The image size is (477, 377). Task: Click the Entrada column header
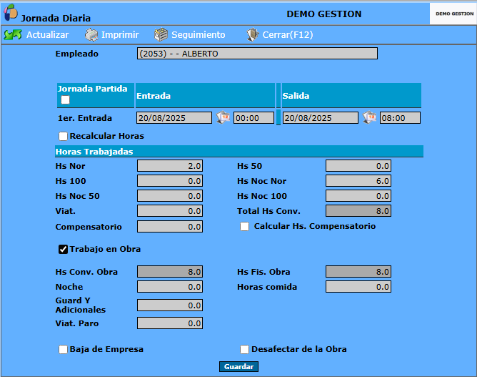pyautogui.click(x=205, y=96)
